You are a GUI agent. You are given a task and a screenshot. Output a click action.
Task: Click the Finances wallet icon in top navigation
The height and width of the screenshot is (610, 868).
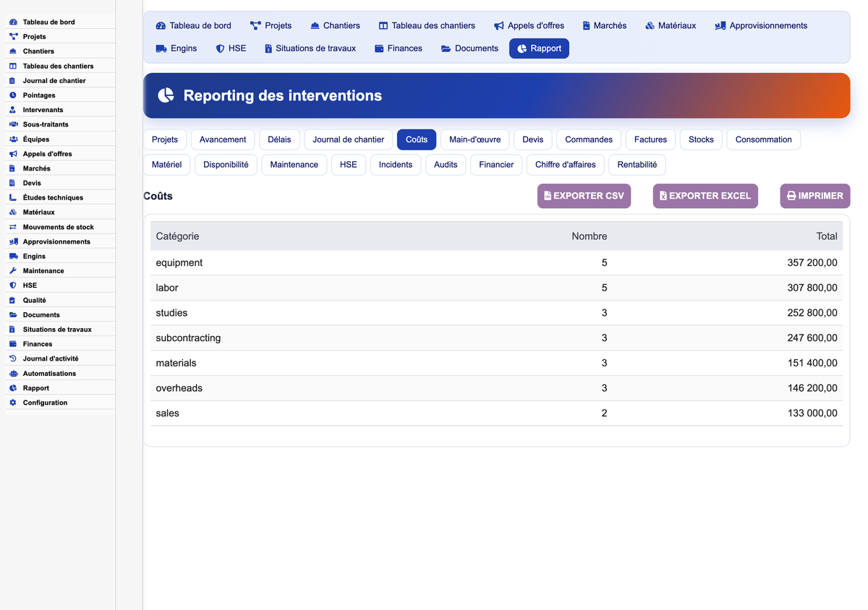tap(379, 49)
